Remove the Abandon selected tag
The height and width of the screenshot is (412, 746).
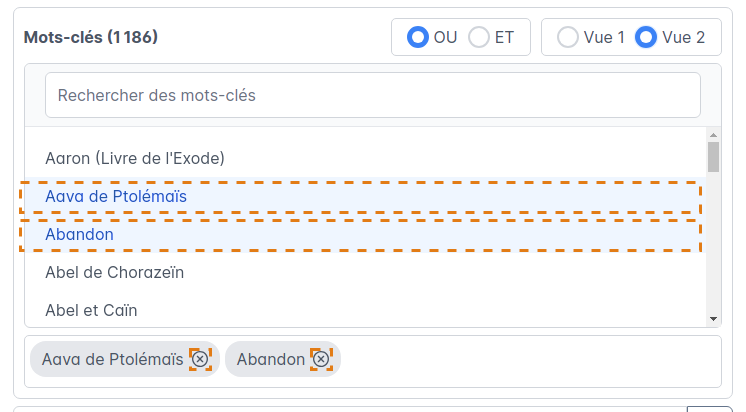(320, 359)
